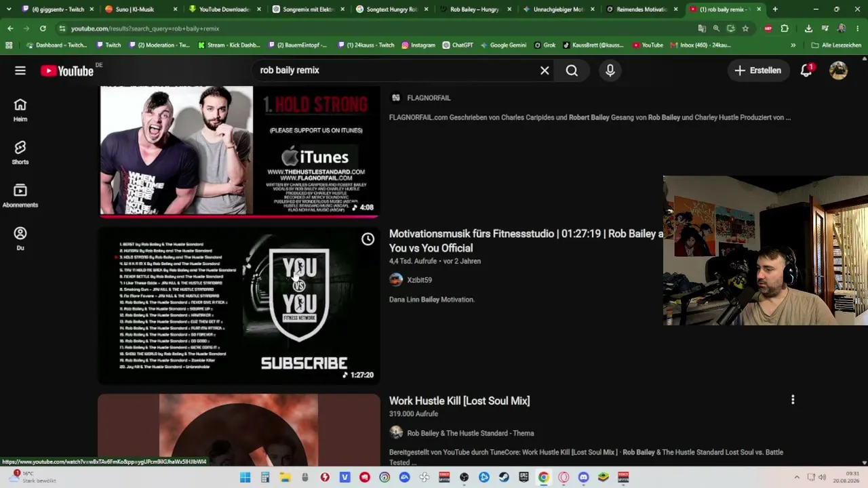The width and height of the screenshot is (868, 488).
Task: Open options menu for Work Hustle Kill
Action: point(793,400)
